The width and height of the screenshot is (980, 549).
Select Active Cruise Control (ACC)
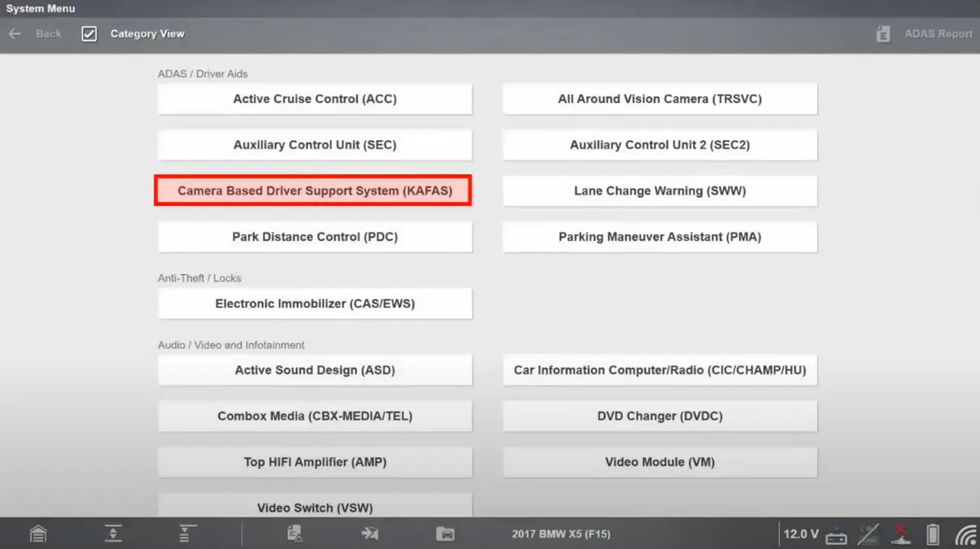pos(314,99)
